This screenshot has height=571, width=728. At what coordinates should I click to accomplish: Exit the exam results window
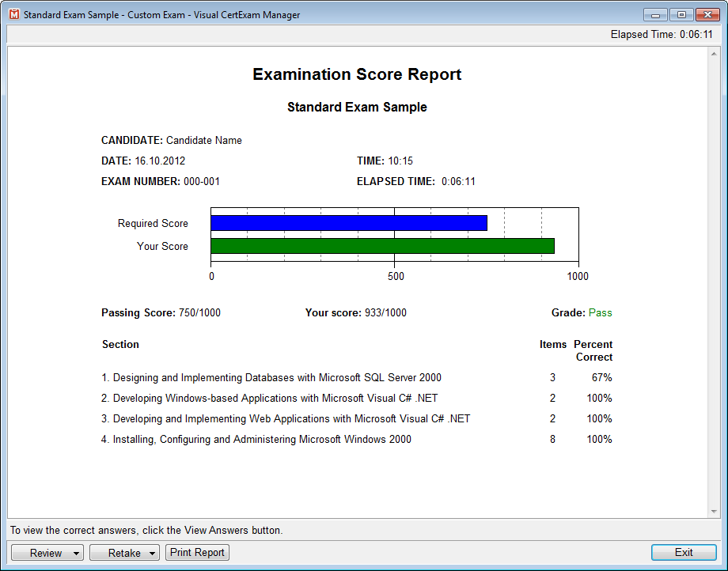(x=684, y=553)
